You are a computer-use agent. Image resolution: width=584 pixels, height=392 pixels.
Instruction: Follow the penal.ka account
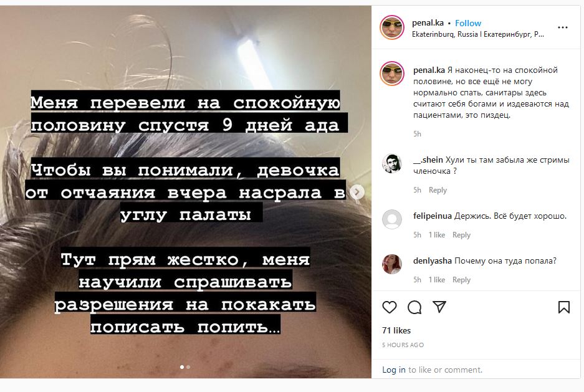pyautogui.click(x=468, y=23)
